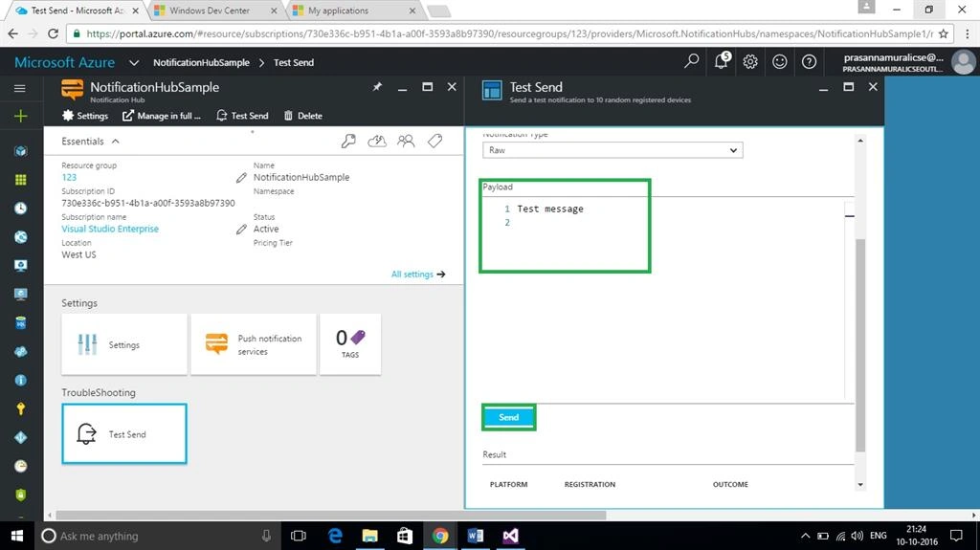The height and width of the screenshot is (550, 980).
Task: Open the help question mark icon
Action: (x=809, y=61)
